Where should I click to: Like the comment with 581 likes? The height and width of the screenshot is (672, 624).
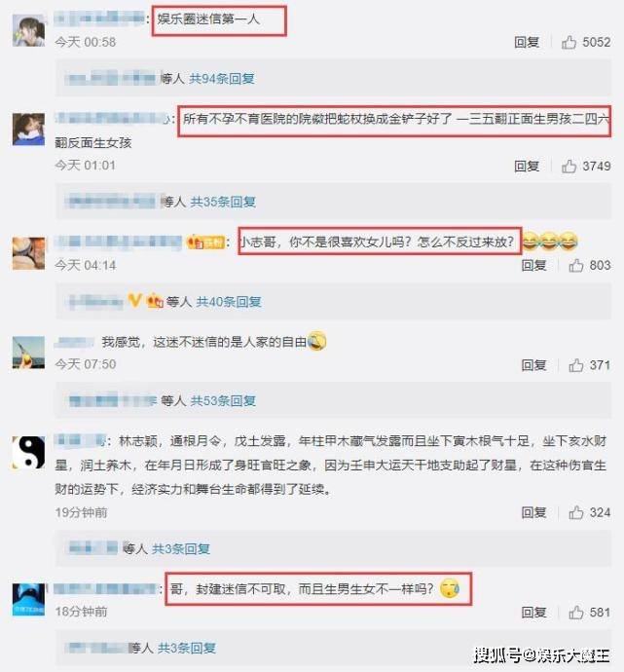click(576, 612)
